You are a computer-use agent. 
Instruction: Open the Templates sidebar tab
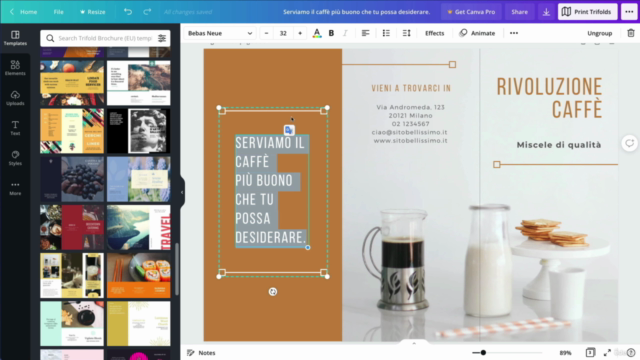click(x=15, y=38)
